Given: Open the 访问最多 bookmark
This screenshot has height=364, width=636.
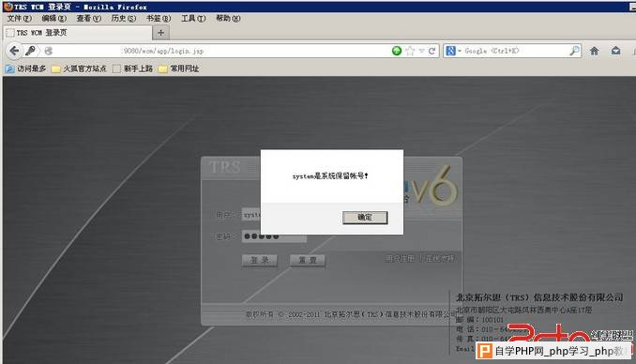Looking at the screenshot, I should tap(26, 68).
